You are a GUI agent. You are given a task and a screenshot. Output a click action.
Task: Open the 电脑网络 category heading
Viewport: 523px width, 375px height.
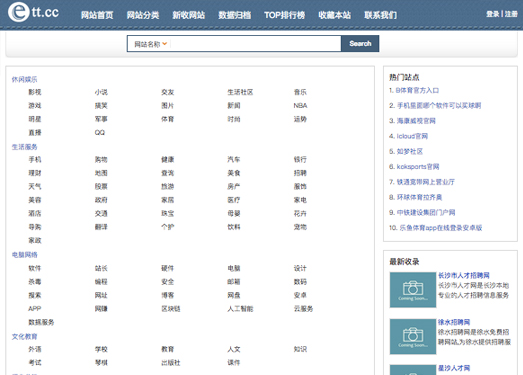click(x=24, y=255)
